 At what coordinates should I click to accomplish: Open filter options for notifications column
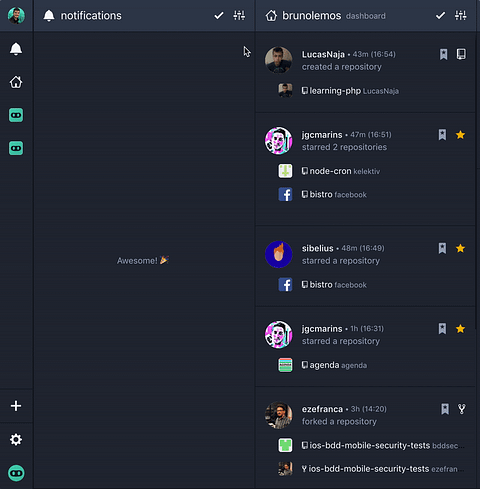[239, 15]
